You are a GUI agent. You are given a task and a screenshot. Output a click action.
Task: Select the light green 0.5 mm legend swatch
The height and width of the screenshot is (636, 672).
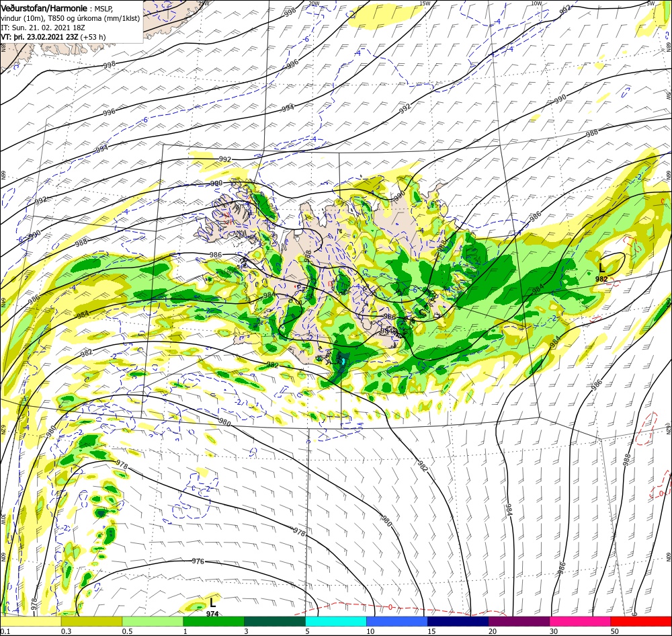tap(153, 621)
